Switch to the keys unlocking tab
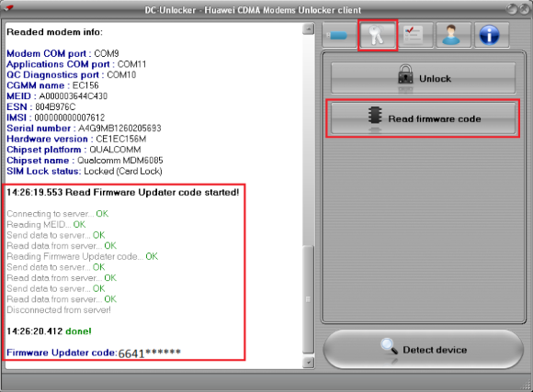This screenshot has height=392, width=533. 378,35
